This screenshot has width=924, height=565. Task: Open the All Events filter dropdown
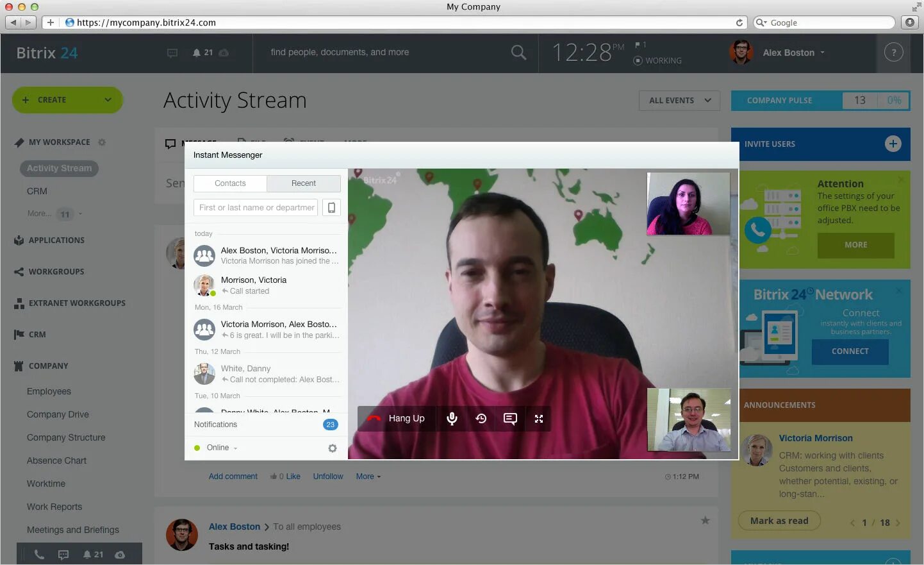(x=679, y=101)
